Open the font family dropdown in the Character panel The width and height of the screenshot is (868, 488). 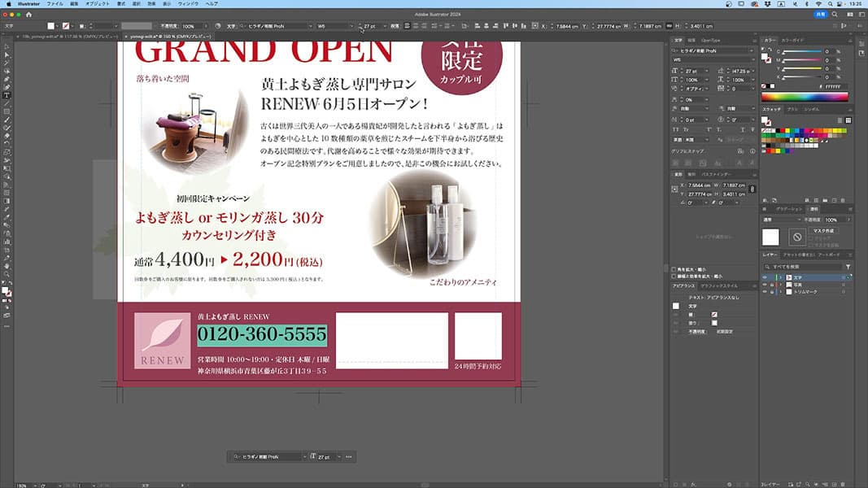pyautogui.click(x=715, y=50)
